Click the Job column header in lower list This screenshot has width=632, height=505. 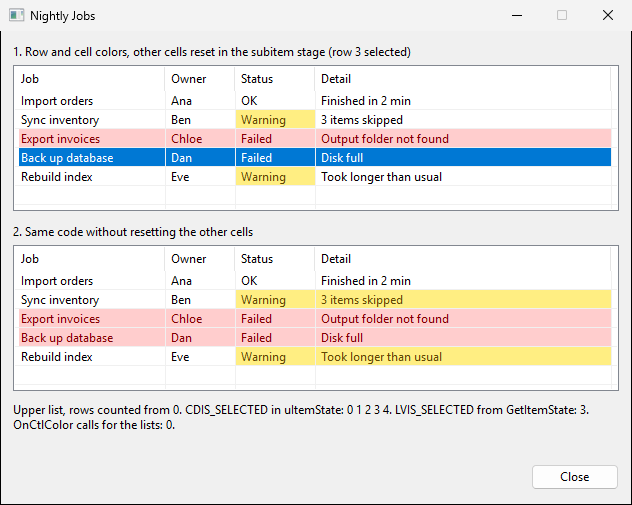coord(89,259)
